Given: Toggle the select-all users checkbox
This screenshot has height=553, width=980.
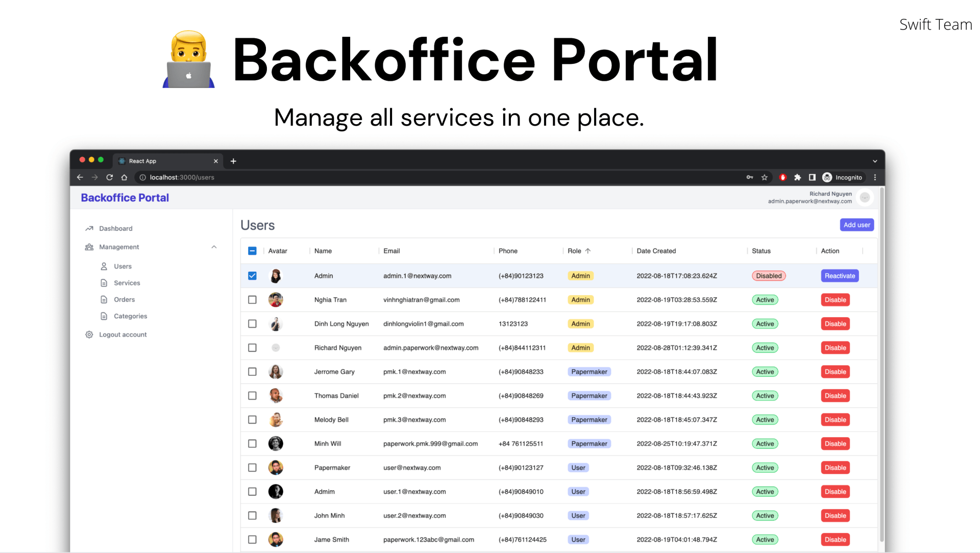Looking at the screenshot, I should coord(252,251).
